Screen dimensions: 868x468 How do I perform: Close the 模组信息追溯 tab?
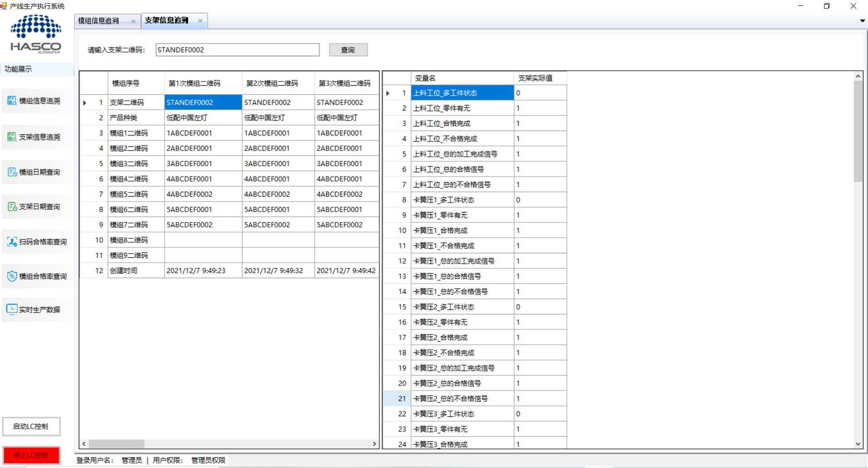pyautogui.click(x=133, y=21)
